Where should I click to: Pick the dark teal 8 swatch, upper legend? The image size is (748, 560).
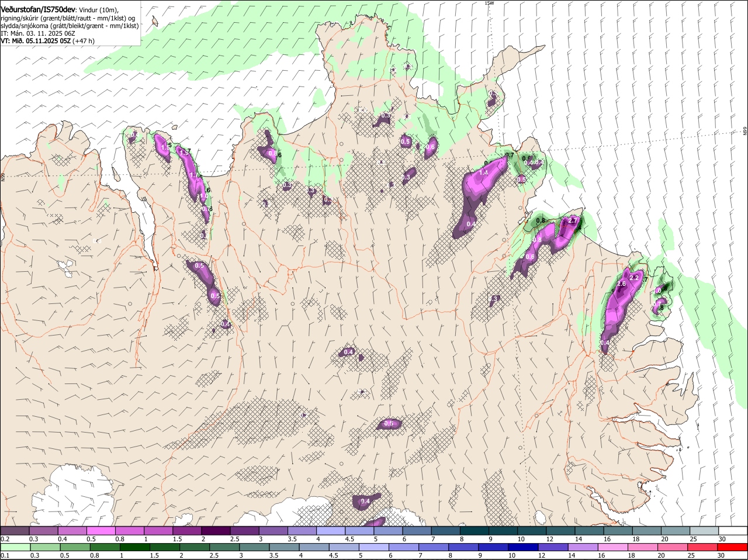pyautogui.click(x=474, y=530)
